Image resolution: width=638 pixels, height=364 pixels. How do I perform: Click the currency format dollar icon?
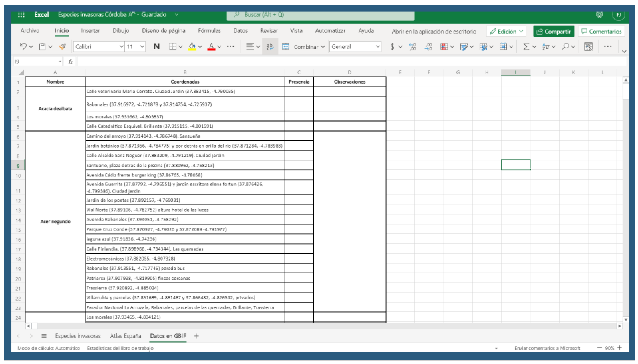(x=392, y=47)
